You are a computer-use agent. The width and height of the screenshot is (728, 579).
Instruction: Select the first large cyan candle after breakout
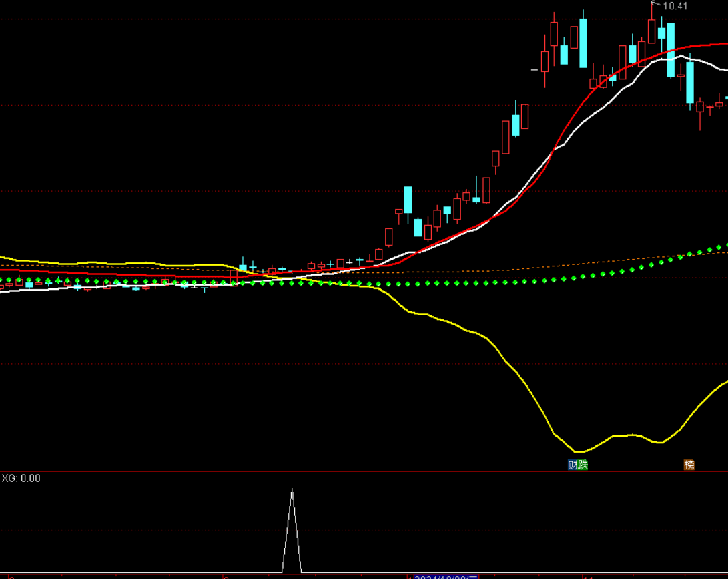[408, 199]
